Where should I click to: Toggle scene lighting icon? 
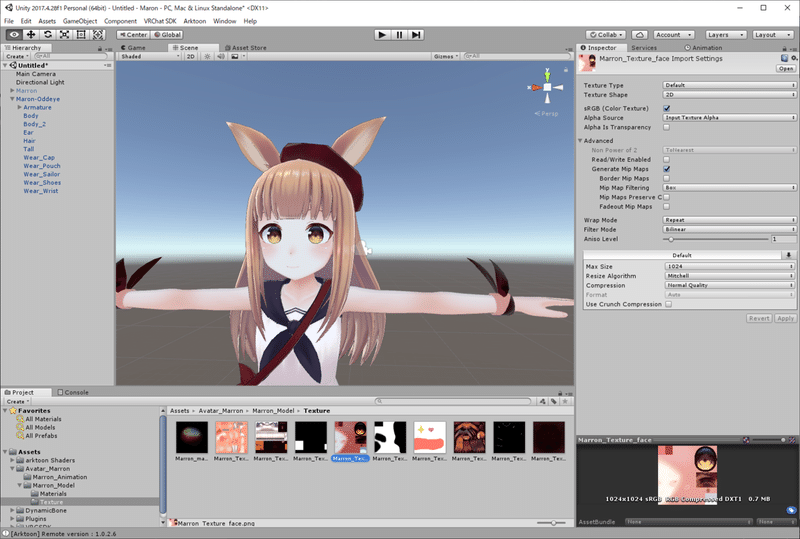pyautogui.click(x=207, y=56)
